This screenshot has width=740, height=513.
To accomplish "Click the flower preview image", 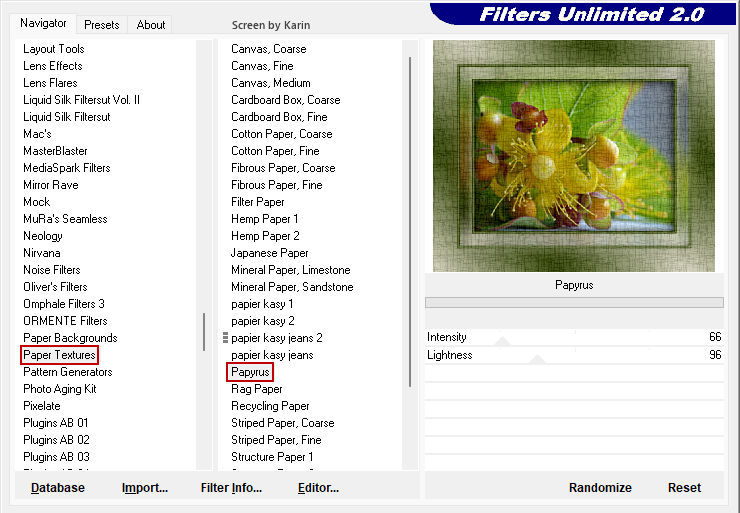I will click(573, 155).
